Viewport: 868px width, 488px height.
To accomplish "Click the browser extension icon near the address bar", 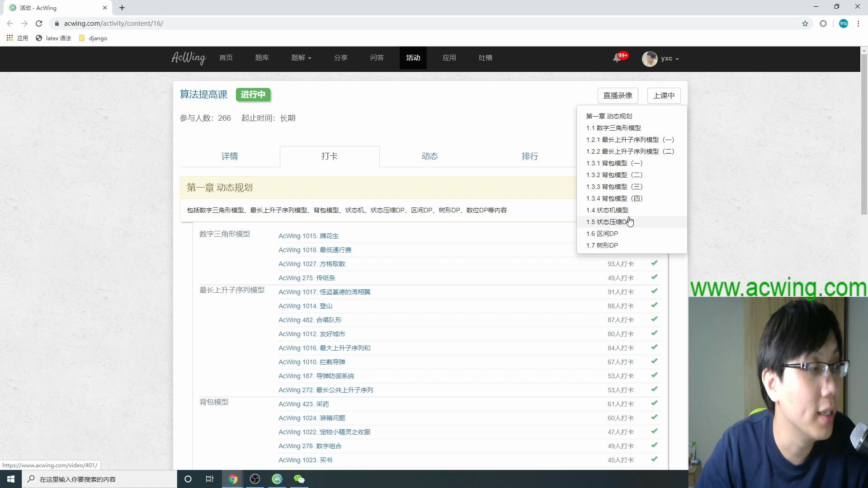I will pyautogui.click(x=823, y=23).
